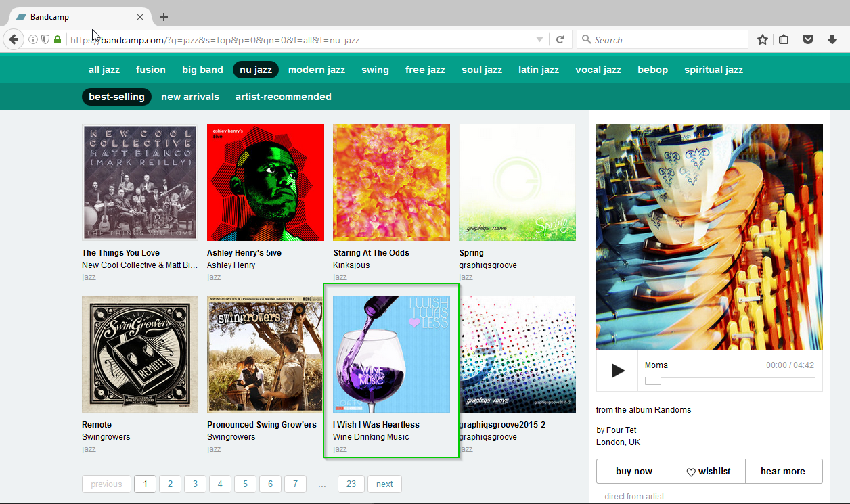
Task: Select the modern jazz subgenre tab
Action: (x=317, y=70)
